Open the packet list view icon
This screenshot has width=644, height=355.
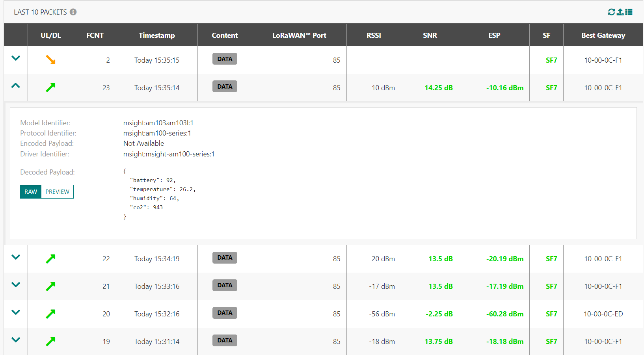(629, 12)
